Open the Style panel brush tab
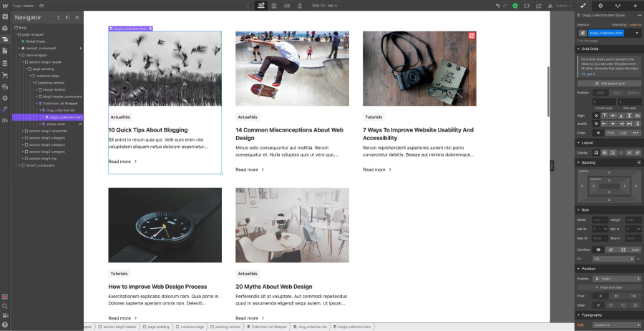The width and height of the screenshot is (644, 331). [x=582, y=6]
